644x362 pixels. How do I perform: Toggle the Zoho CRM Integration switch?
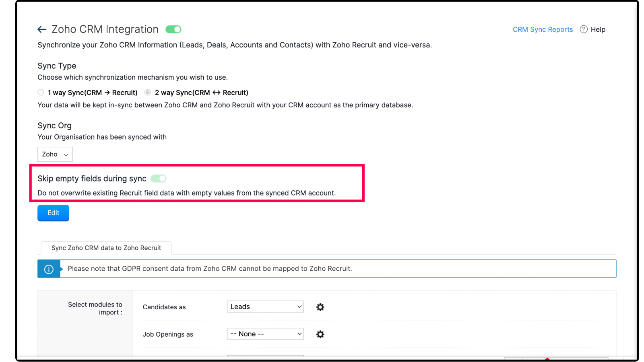173,29
